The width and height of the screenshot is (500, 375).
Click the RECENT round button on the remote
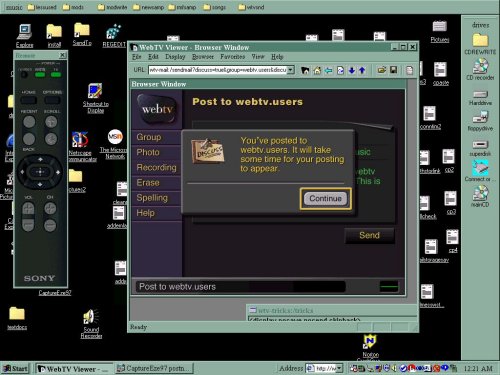29,122
